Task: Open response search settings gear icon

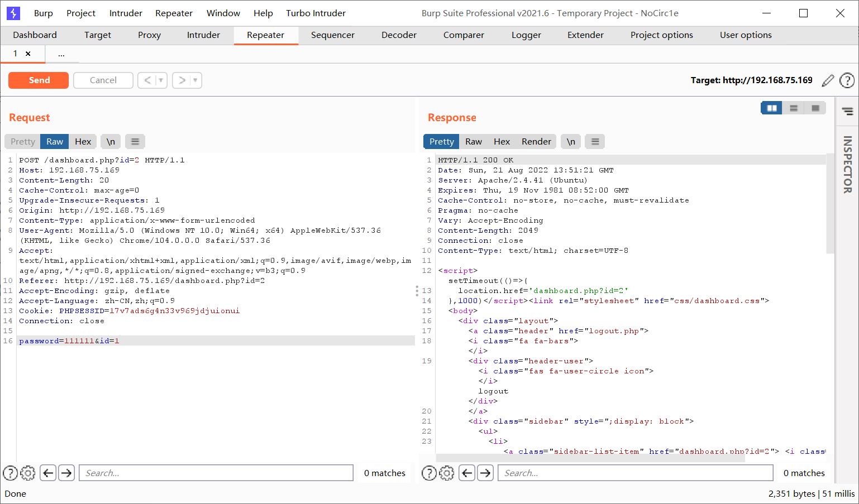Action: tap(447, 473)
